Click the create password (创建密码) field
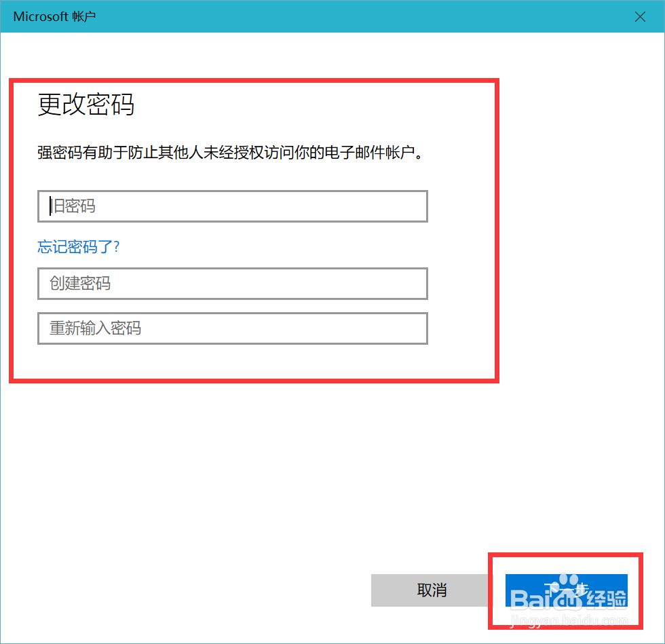The height and width of the screenshot is (644, 665). point(232,284)
